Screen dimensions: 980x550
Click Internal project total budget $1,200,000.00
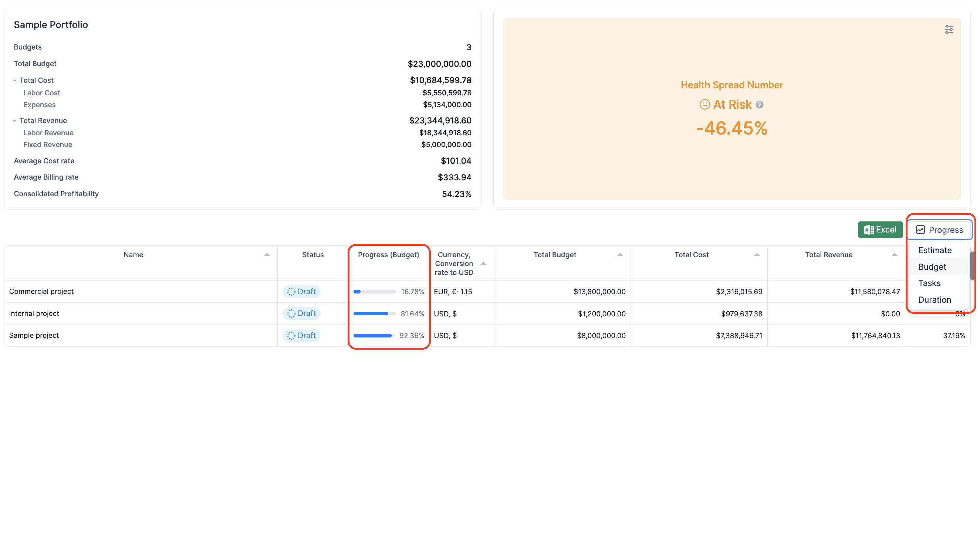[602, 314]
